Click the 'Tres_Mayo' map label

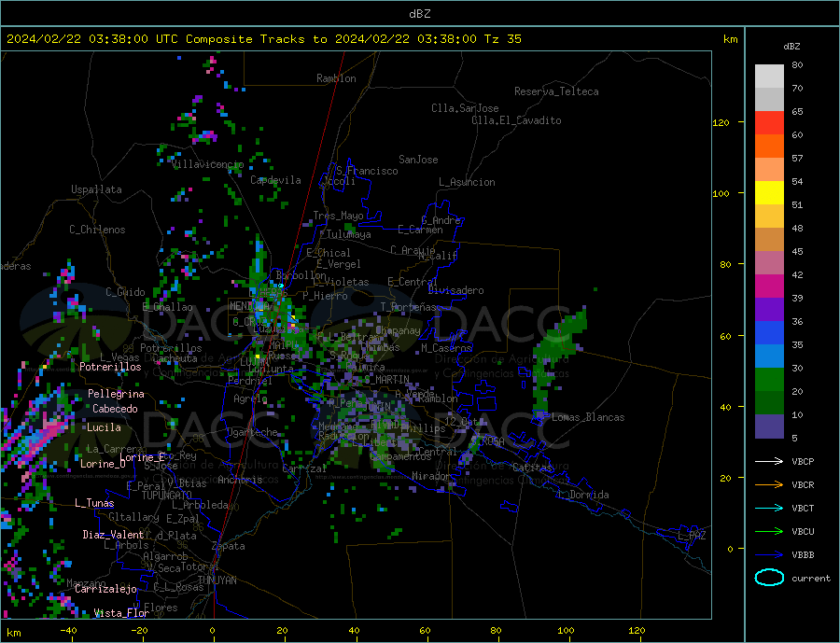(338, 216)
